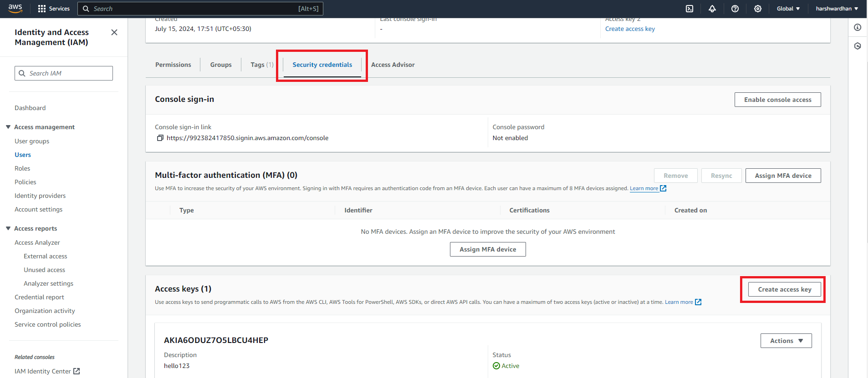Open the help question mark icon
The image size is (868, 378).
tap(735, 9)
